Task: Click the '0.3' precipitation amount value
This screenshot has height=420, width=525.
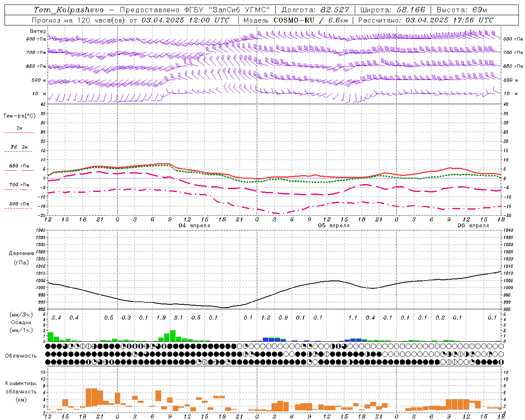Action: click(x=126, y=318)
